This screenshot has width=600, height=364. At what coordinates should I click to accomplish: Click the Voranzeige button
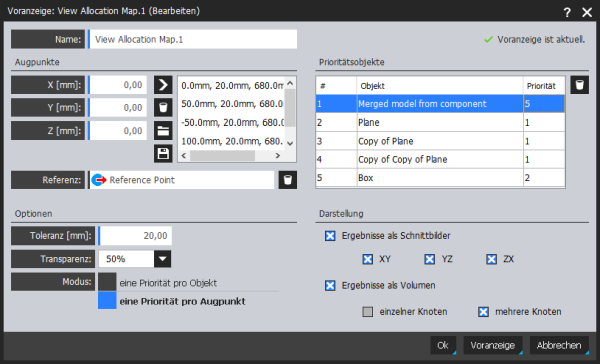(492, 345)
